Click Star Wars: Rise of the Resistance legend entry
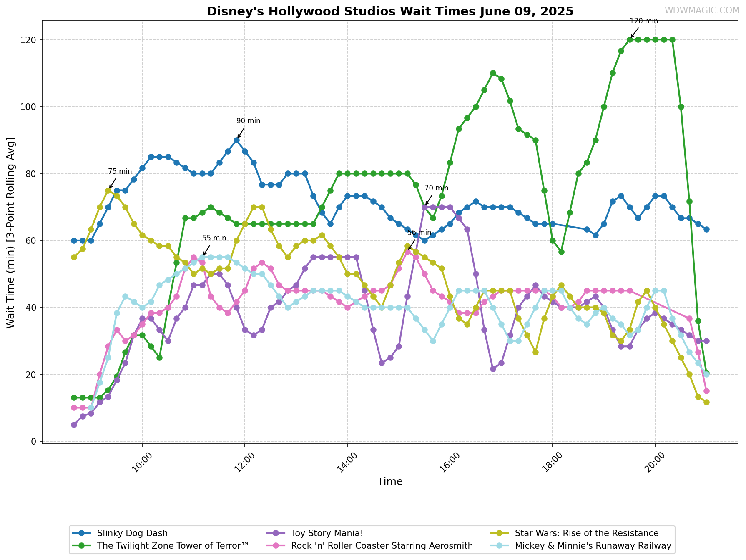The width and height of the screenshot is (746, 560). click(574, 533)
